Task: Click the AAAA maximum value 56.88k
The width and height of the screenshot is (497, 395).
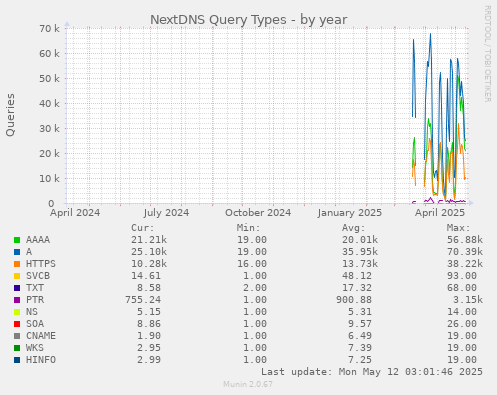Action: [465, 240]
